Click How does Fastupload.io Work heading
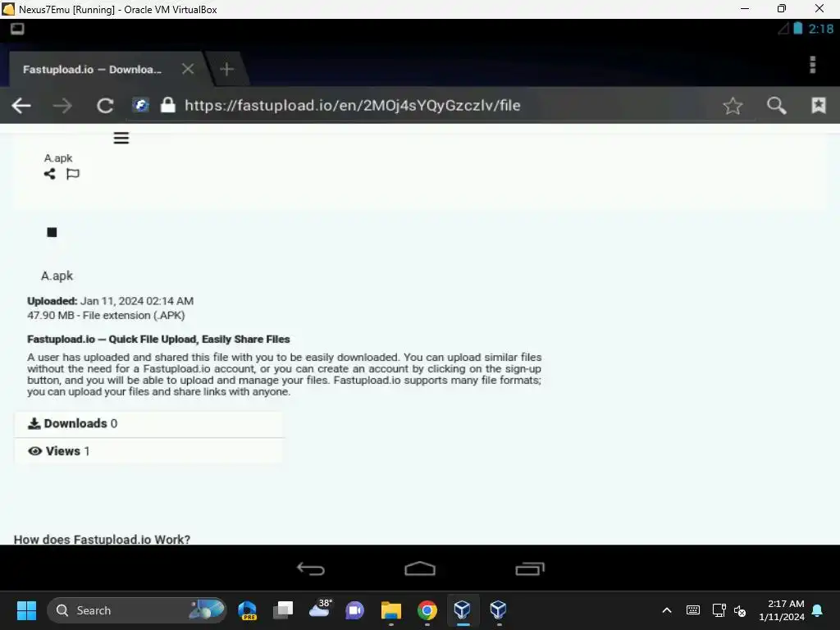The height and width of the screenshot is (630, 840). pyautogui.click(x=102, y=539)
